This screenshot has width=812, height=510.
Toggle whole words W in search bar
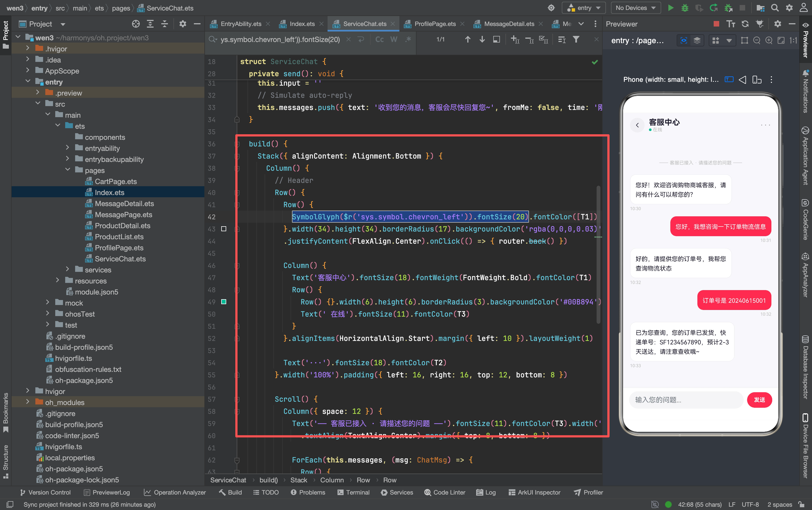pos(394,40)
